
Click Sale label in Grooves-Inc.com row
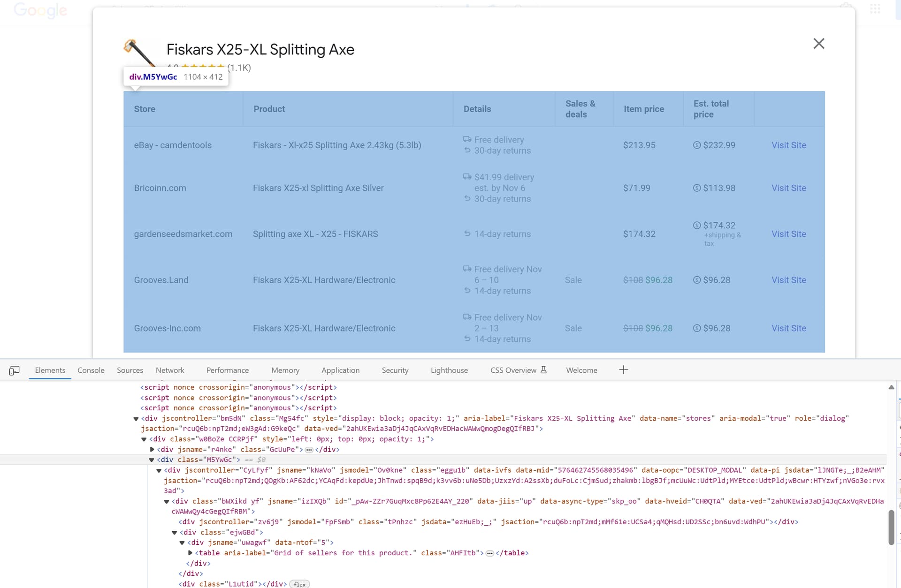tap(573, 328)
